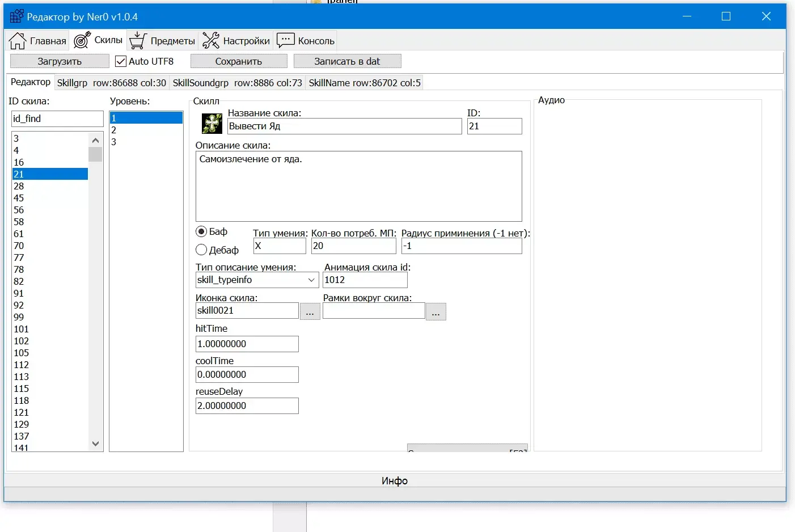Select skill ID 101 in the list
This screenshot has height=532, width=795.
[x=50, y=329]
